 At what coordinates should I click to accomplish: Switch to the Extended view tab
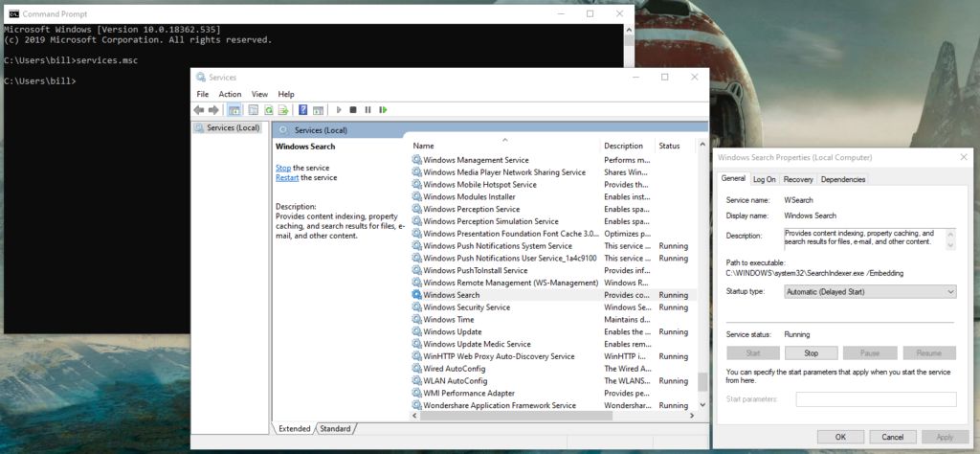[295, 429]
